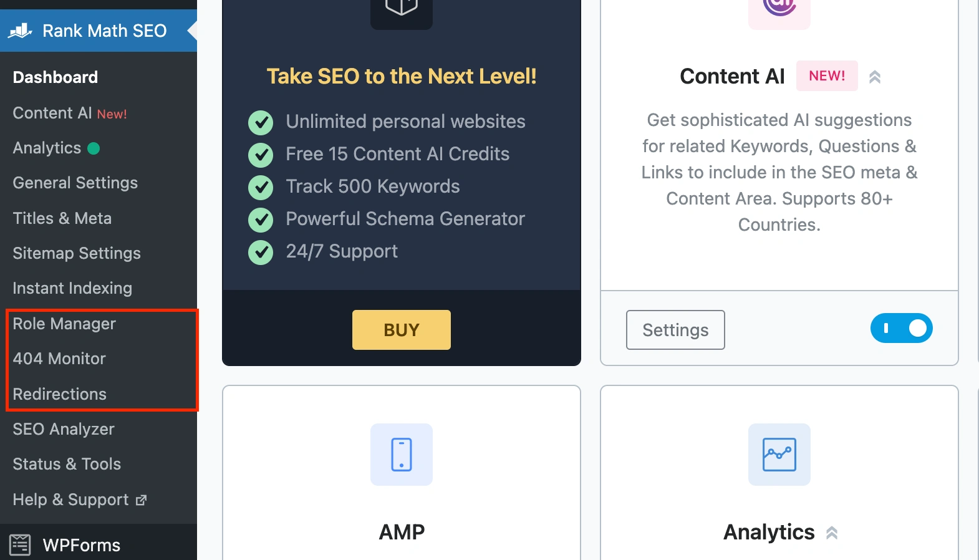Open the Role Manager menu item

pyautogui.click(x=64, y=324)
